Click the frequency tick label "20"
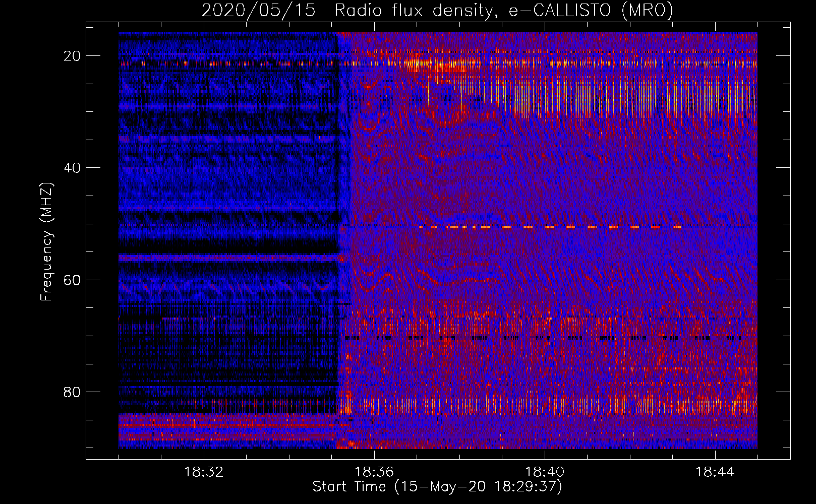This screenshot has height=504, width=816. click(72, 56)
